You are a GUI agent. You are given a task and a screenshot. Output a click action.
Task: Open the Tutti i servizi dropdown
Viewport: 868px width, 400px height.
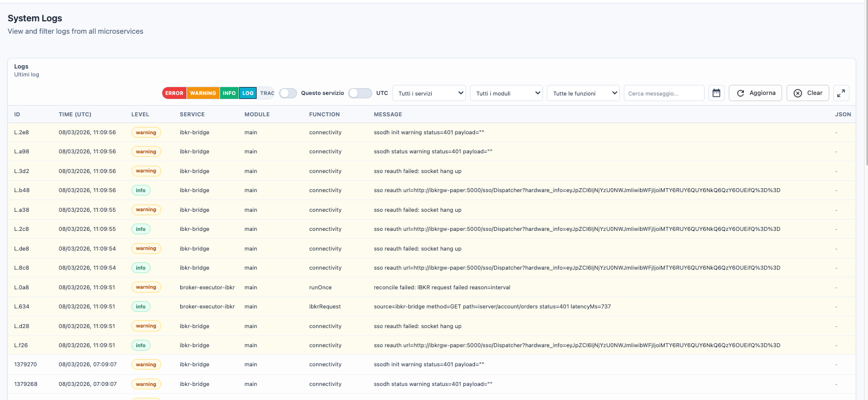coord(430,93)
